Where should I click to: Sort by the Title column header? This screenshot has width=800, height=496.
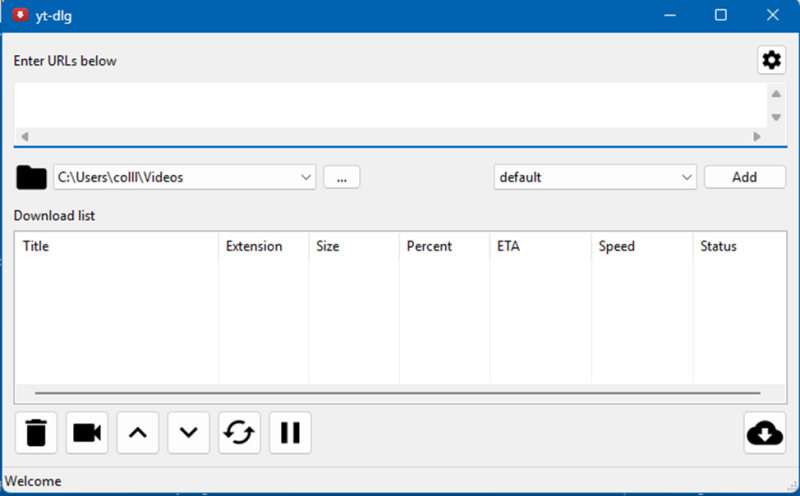(x=116, y=246)
